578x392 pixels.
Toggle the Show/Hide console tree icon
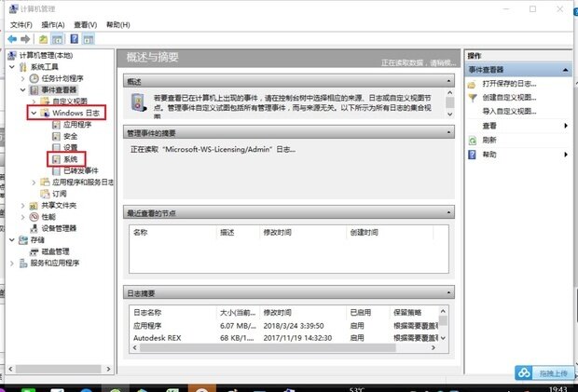57,39
